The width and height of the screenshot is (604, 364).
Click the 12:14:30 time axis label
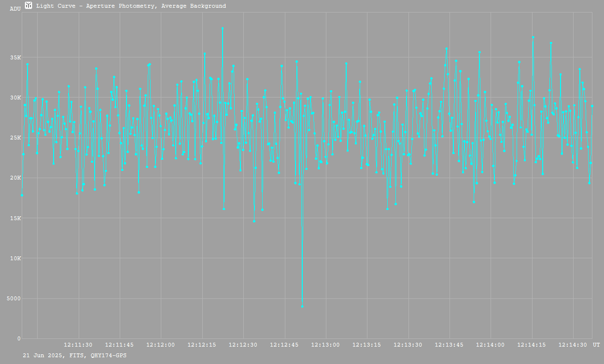573,345
